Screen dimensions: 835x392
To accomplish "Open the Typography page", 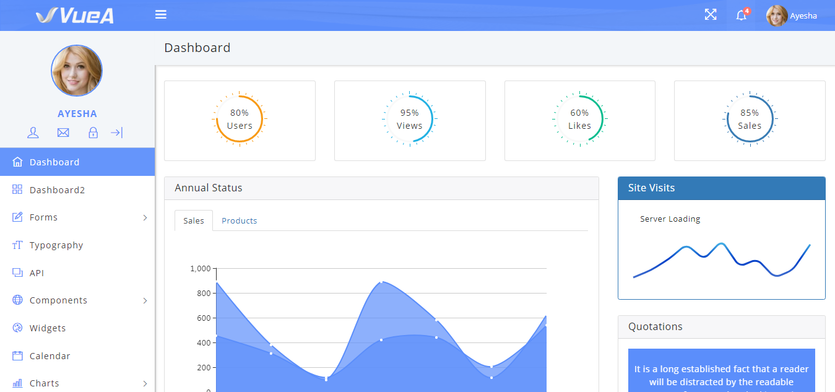I will pyautogui.click(x=77, y=245).
